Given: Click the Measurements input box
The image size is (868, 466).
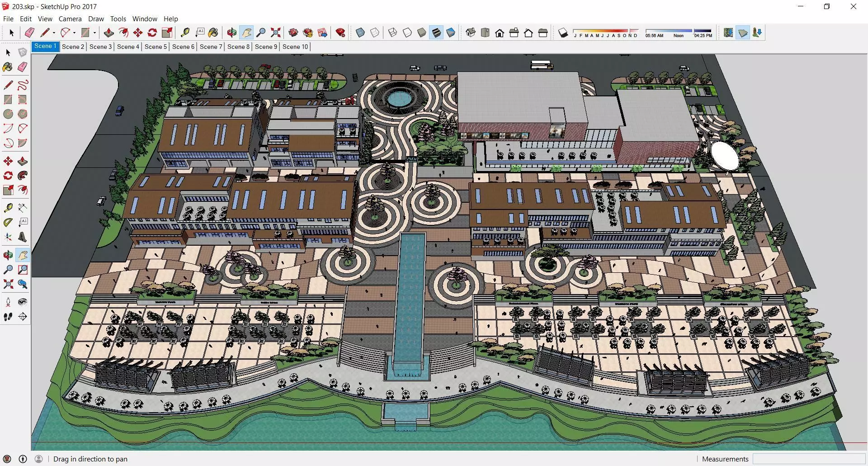Looking at the screenshot, I should (x=808, y=459).
